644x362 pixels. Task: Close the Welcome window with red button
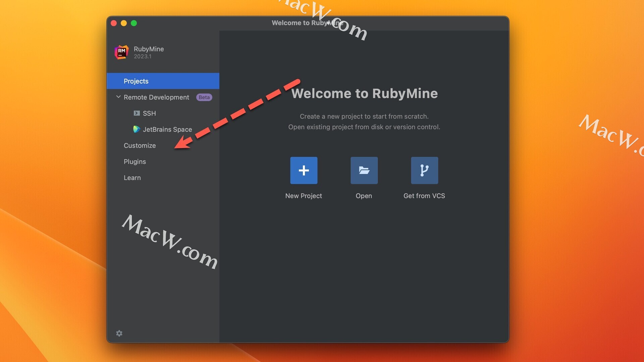[x=114, y=23]
